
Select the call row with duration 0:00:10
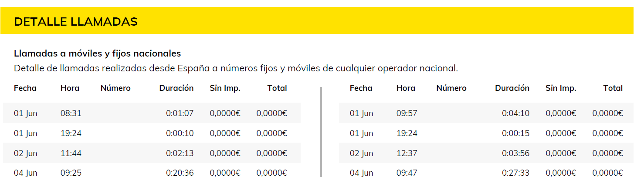pos(152,133)
